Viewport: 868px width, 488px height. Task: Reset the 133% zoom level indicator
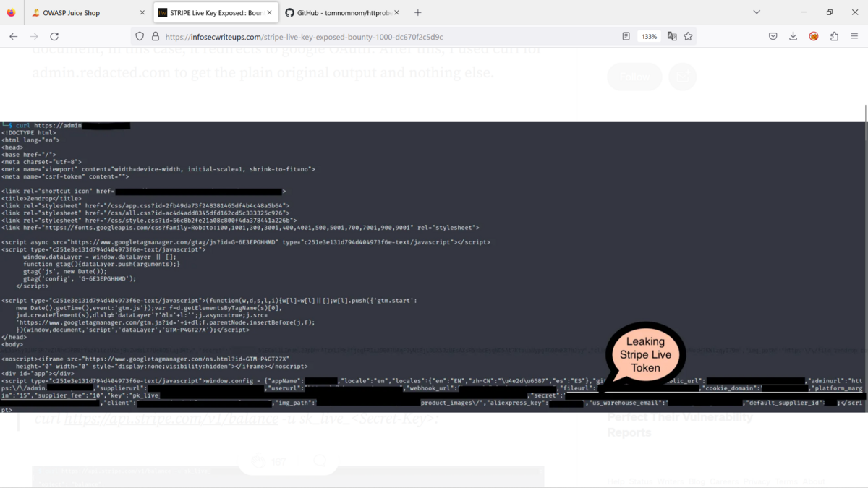[x=649, y=36]
